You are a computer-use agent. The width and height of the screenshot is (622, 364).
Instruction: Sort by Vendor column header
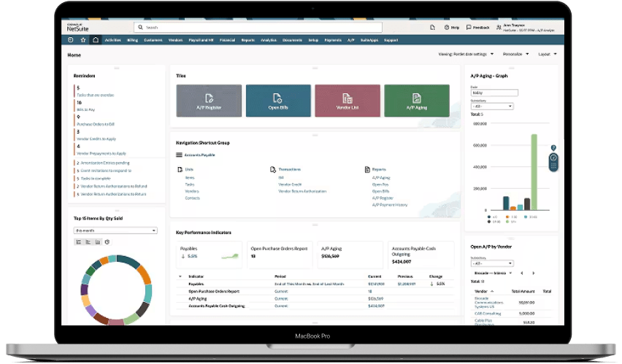point(484,291)
